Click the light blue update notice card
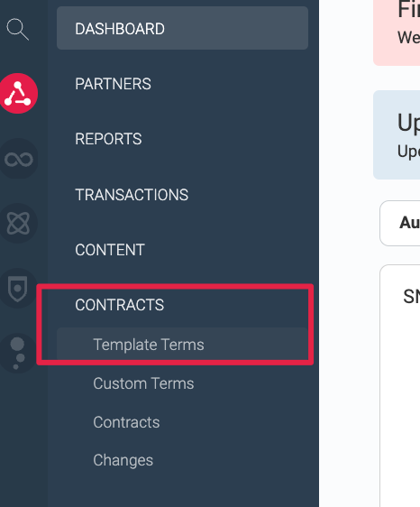This screenshot has width=420, height=507. pos(397,134)
